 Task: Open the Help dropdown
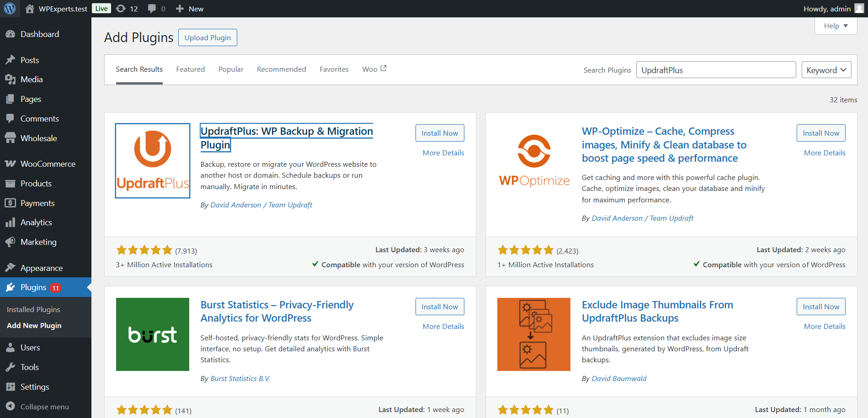pos(835,26)
